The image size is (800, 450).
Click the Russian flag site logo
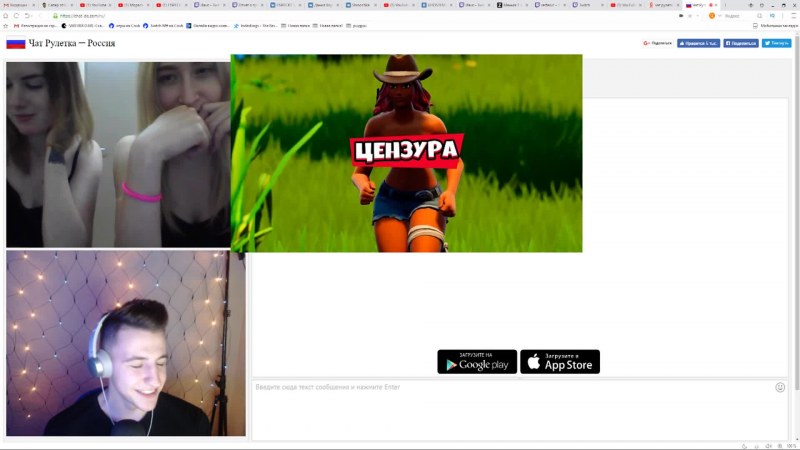(x=16, y=43)
